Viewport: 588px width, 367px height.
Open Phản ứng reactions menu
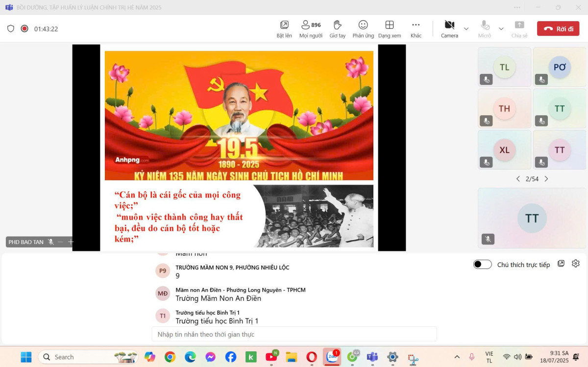click(x=363, y=28)
